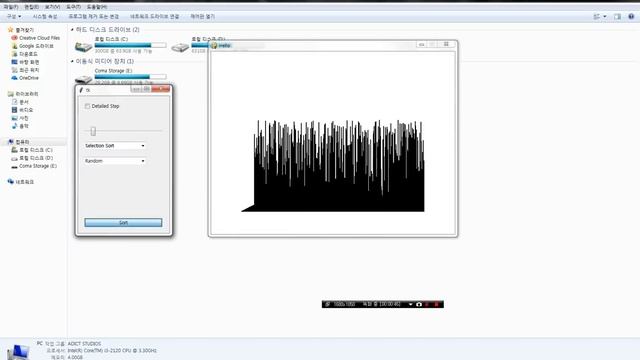The image size is (640, 360).
Task: Open OneDrive in Explorer sidebar
Action: click(29, 78)
